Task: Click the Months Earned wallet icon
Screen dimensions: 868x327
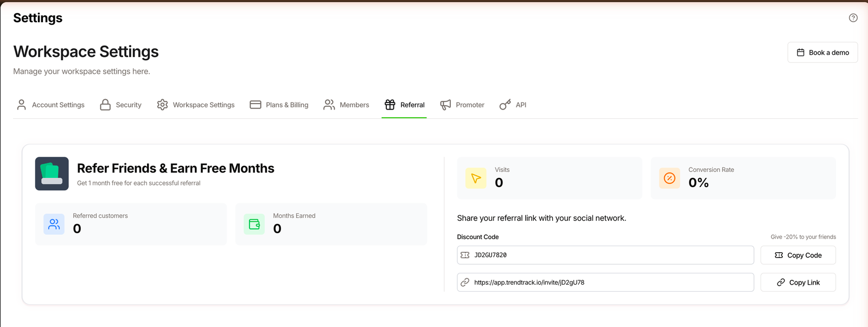Action: pyautogui.click(x=254, y=224)
